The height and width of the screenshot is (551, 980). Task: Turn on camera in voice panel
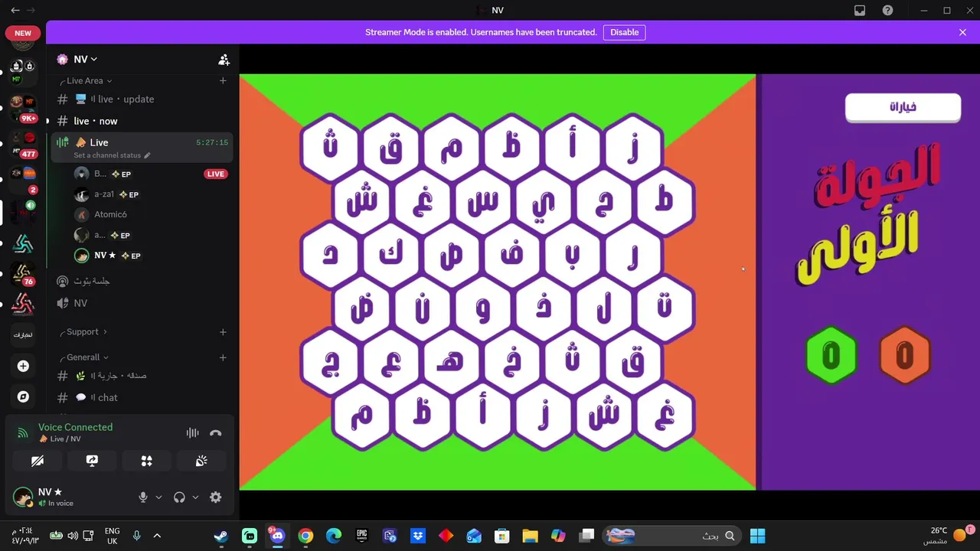37,461
